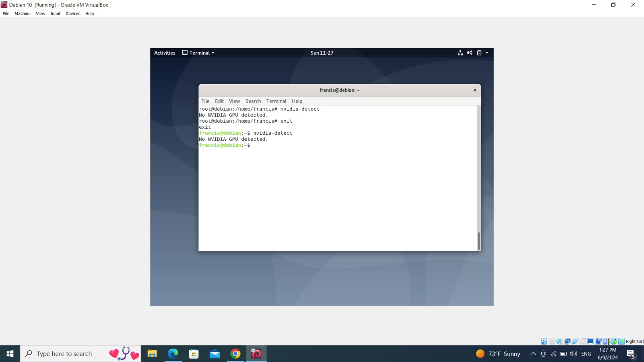Screen dimensions: 644x362
Task: Restore down the VirtualBox window
Action: (613, 5)
